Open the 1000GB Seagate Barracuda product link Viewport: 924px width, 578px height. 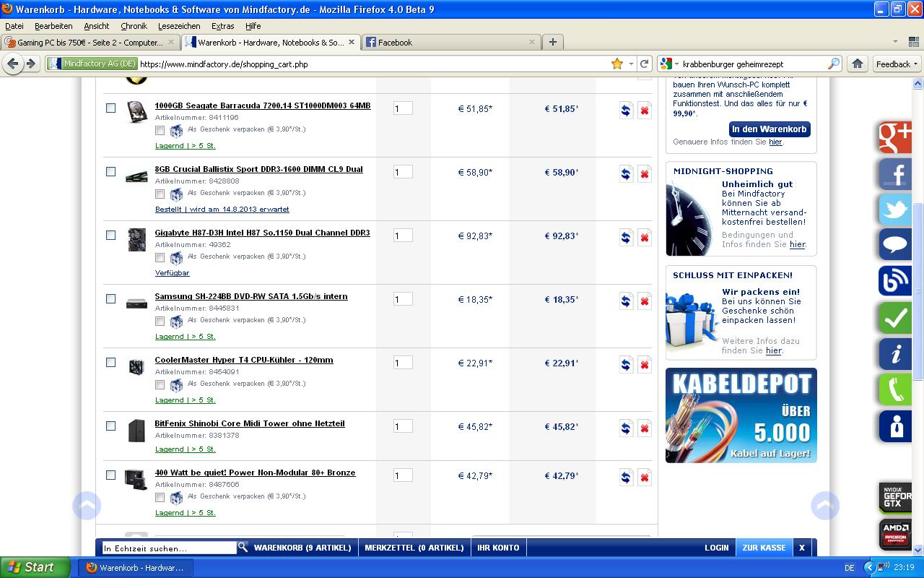coord(263,105)
